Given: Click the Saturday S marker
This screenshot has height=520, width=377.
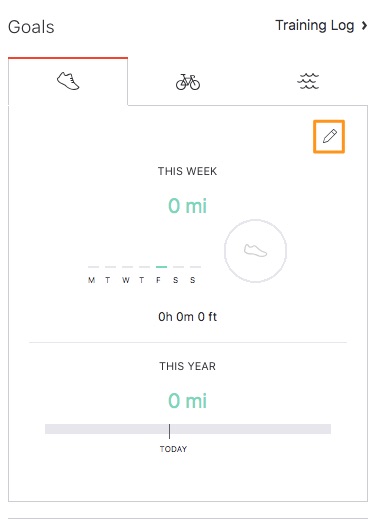Looking at the screenshot, I should tap(175, 280).
